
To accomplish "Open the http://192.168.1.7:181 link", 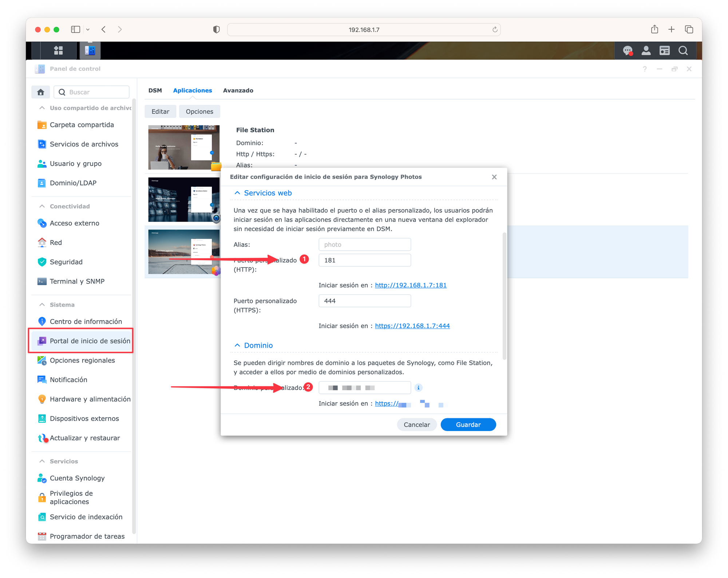I will (411, 285).
